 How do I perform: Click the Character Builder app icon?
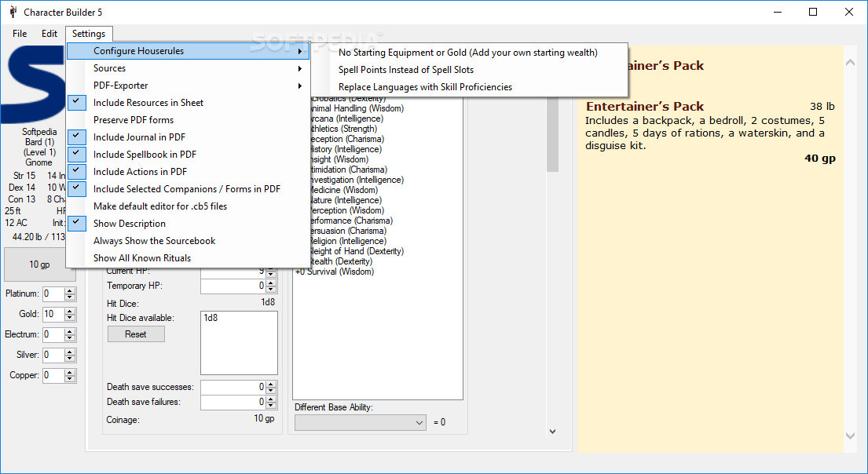13,12
